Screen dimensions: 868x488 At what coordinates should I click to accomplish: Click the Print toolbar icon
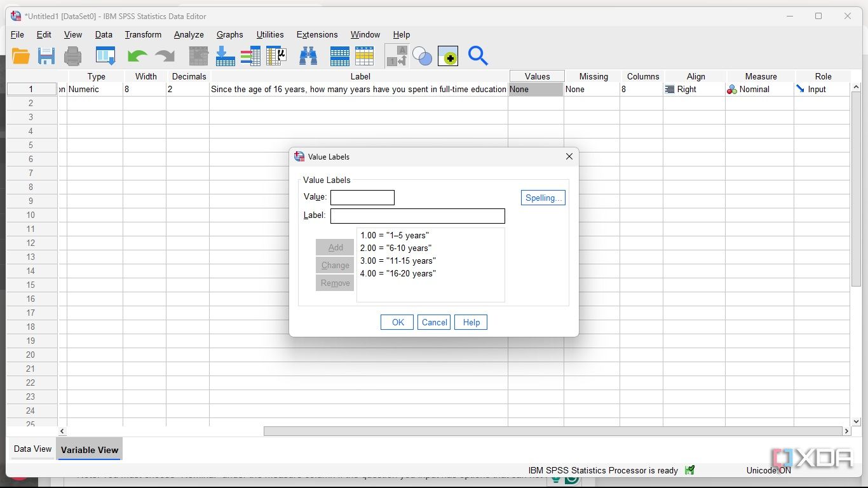tap(73, 57)
